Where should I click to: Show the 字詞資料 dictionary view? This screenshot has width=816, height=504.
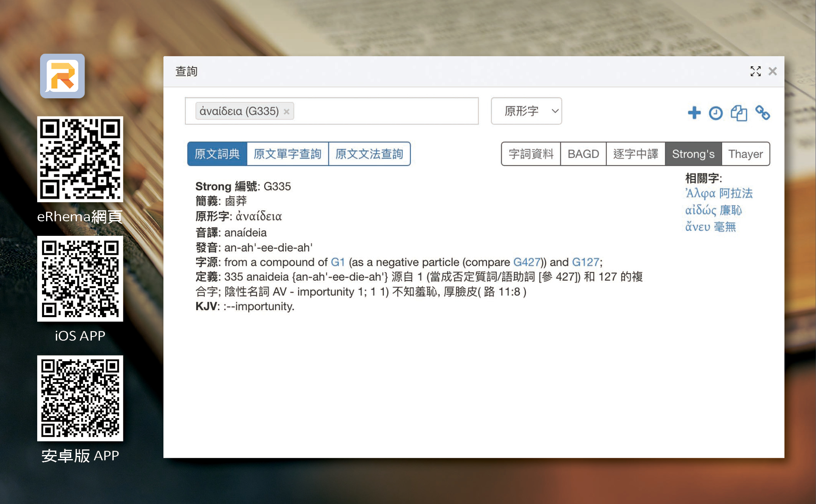coord(531,154)
